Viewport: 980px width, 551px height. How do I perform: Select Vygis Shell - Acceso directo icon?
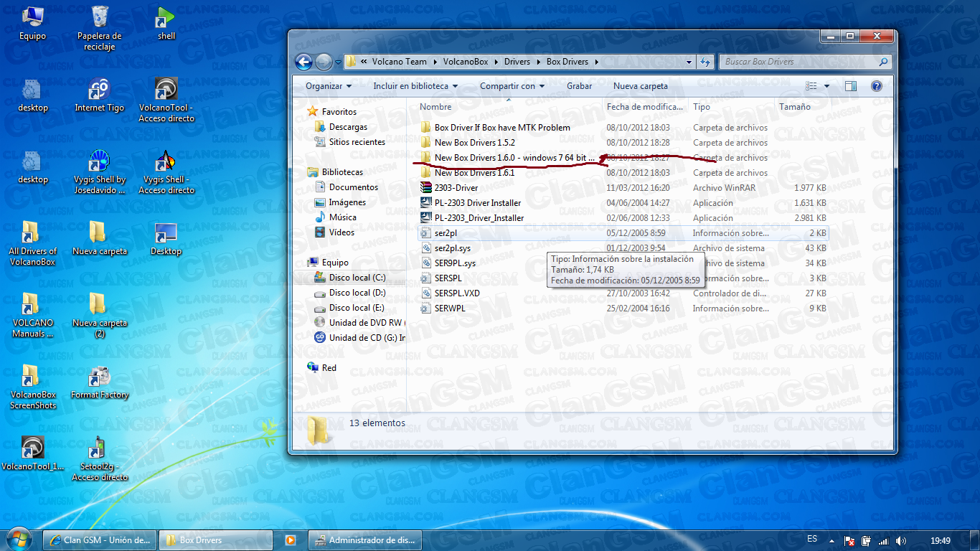click(166, 171)
